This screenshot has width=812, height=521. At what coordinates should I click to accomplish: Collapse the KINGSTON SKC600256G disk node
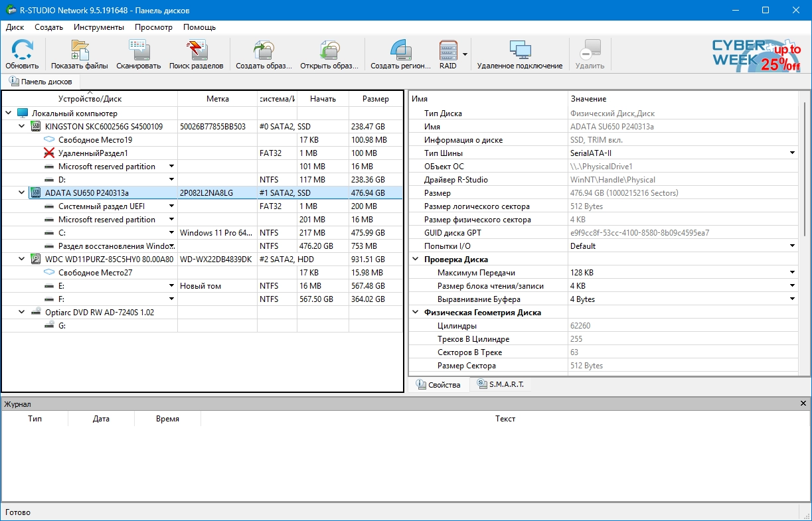pos(22,127)
